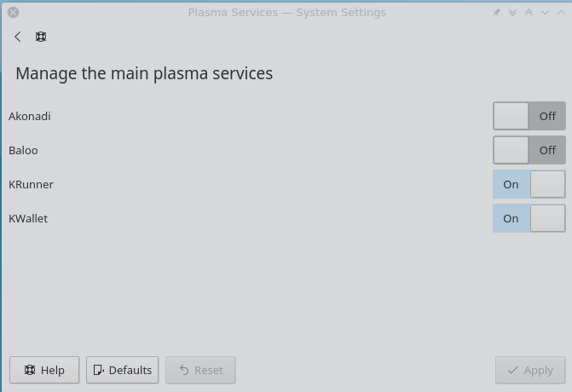This screenshot has width=572, height=392.
Task: Maximize window using single up chevron
Action: click(560, 13)
